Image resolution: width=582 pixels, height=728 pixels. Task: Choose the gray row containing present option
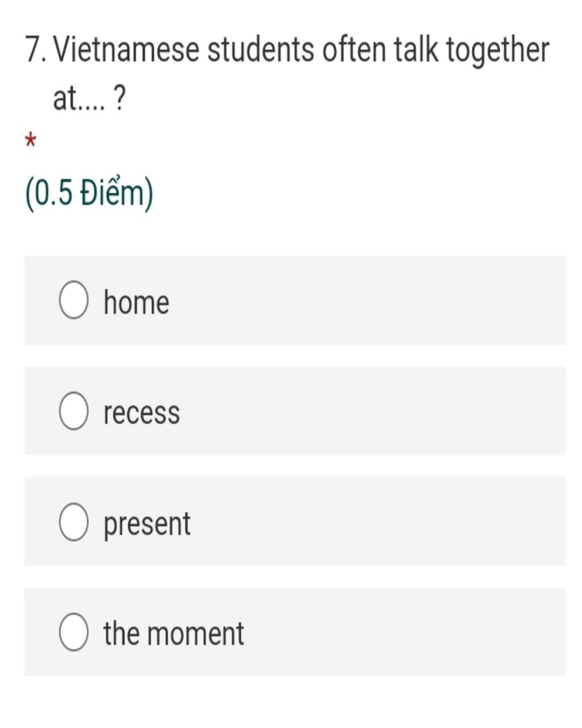[295, 522]
